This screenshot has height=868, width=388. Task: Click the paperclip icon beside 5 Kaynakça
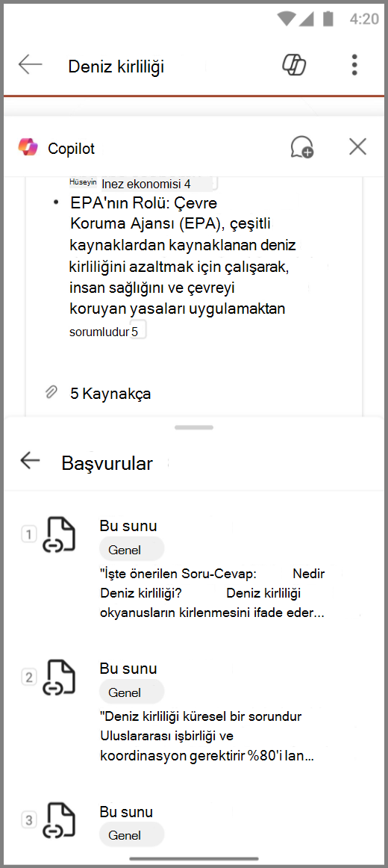click(51, 393)
